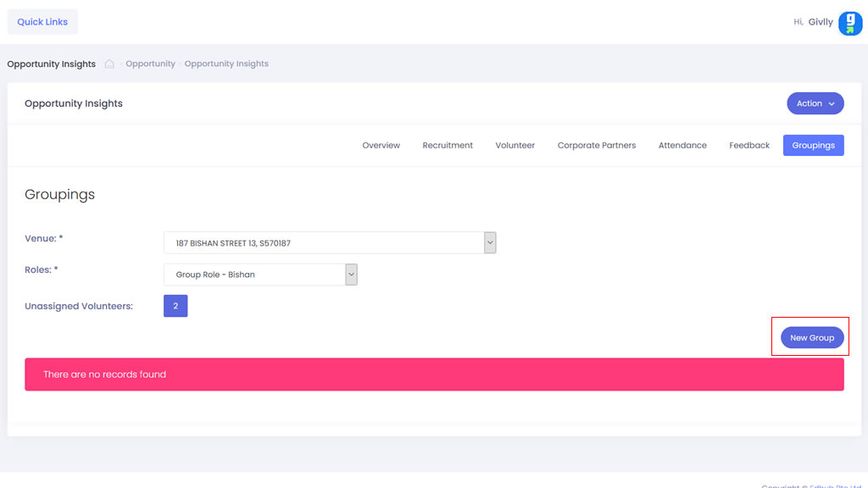Open the Venue dropdown showing 187 Bishan Street
This screenshot has width=868, height=488.
pos(329,243)
